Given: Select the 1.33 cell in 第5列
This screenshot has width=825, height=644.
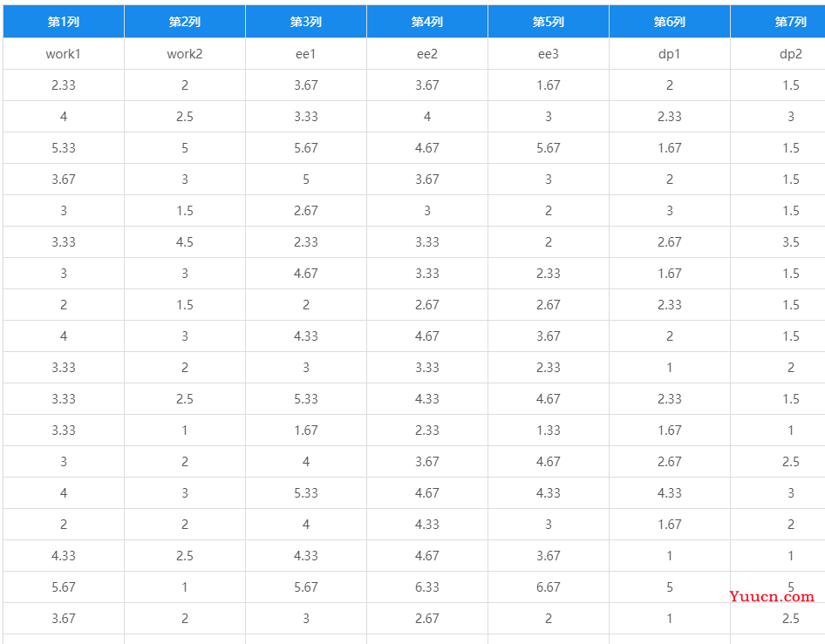Looking at the screenshot, I should pyautogui.click(x=549, y=430).
